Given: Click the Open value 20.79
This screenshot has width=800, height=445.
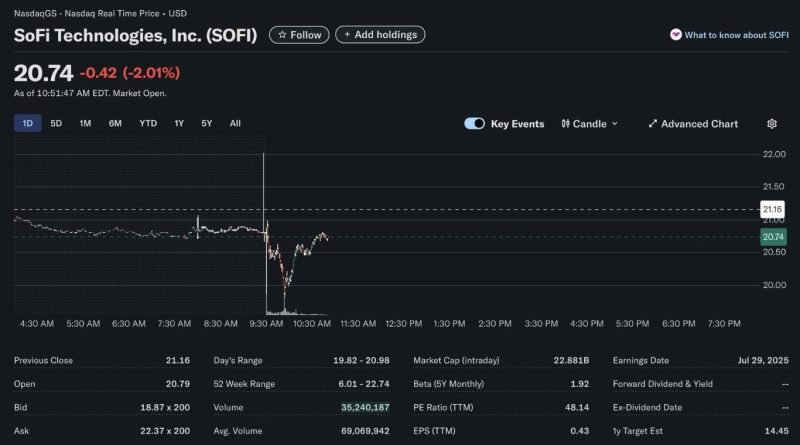Looking at the screenshot, I should tap(178, 384).
